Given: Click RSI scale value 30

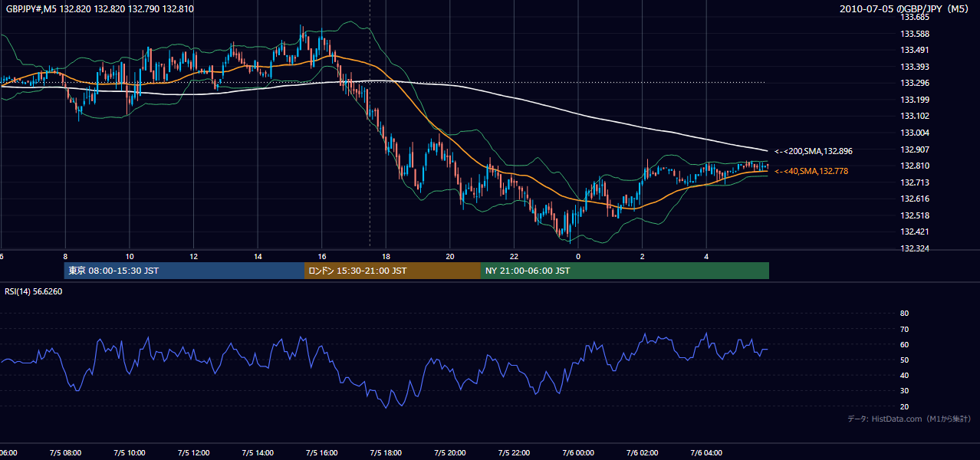Looking at the screenshot, I should coord(904,391).
